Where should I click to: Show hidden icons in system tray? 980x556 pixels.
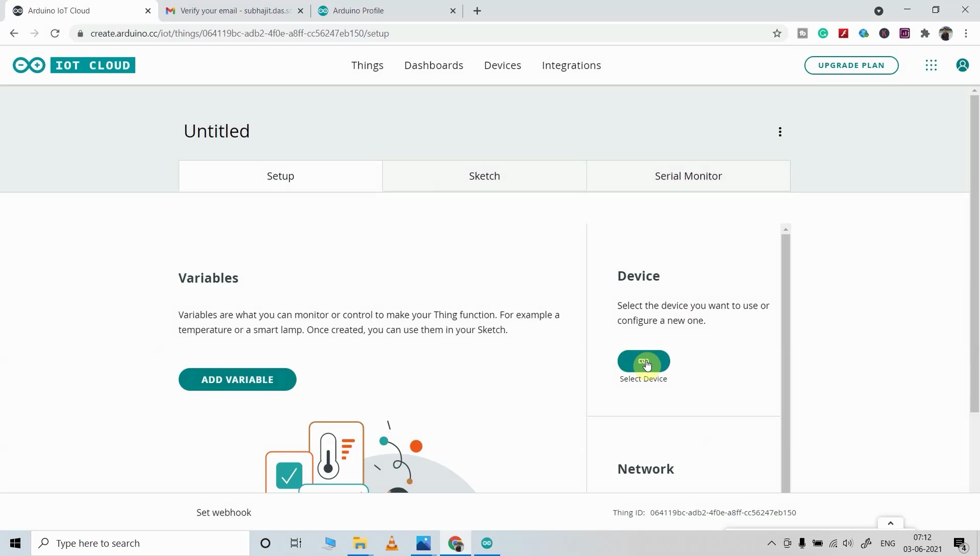pyautogui.click(x=772, y=543)
